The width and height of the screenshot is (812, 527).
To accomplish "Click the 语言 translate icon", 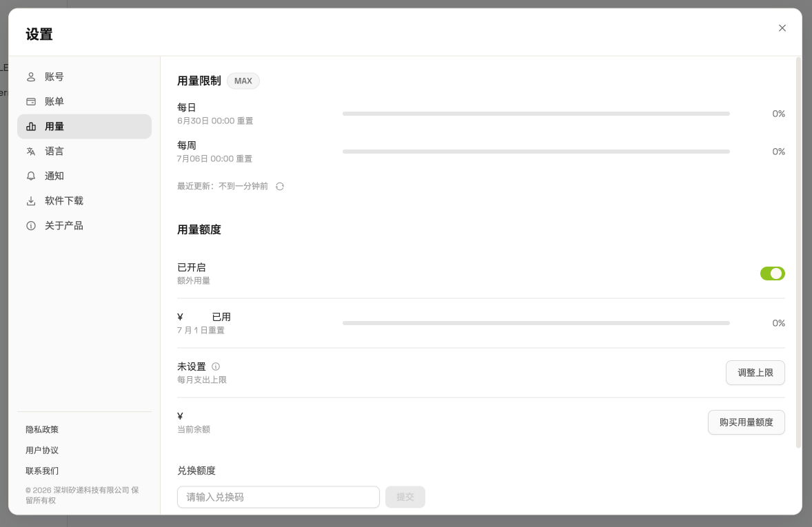I will tap(31, 151).
